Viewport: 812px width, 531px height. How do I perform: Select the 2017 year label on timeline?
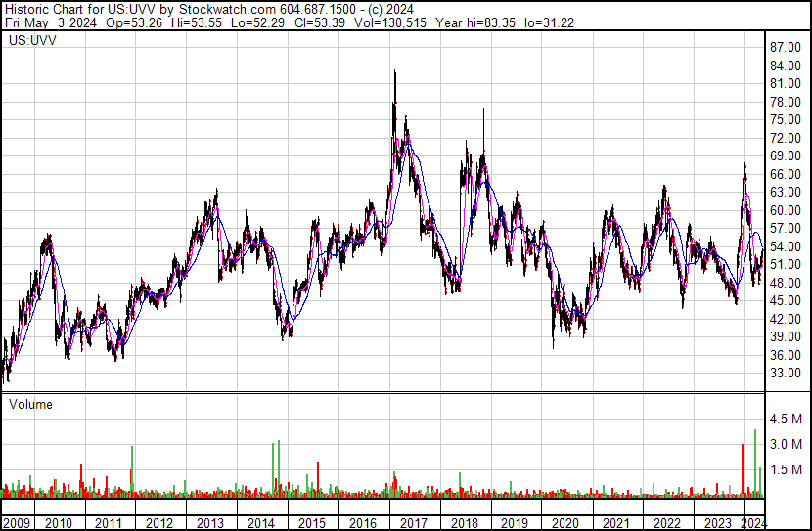(x=413, y=523)
